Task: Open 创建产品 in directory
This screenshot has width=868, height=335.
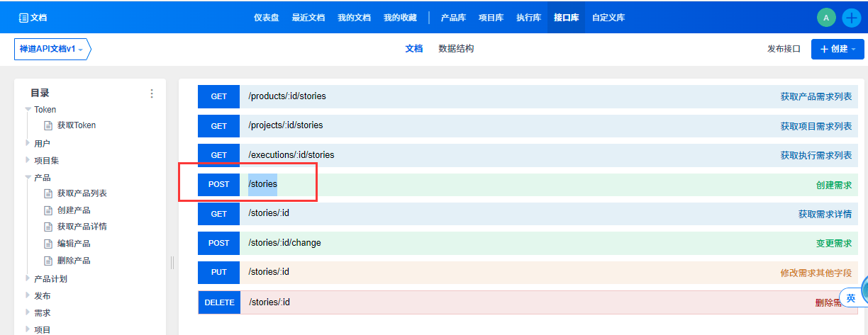Action: [74, 210]
